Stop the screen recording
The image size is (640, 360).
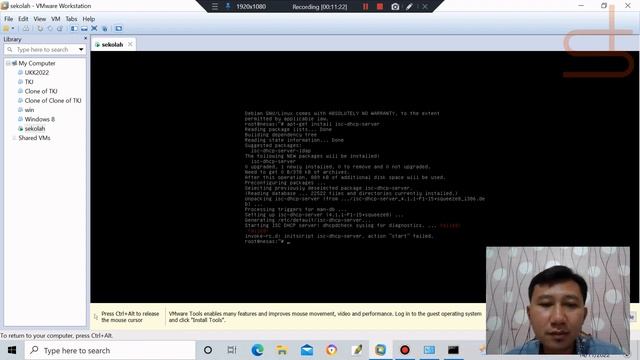click(380, 7)
